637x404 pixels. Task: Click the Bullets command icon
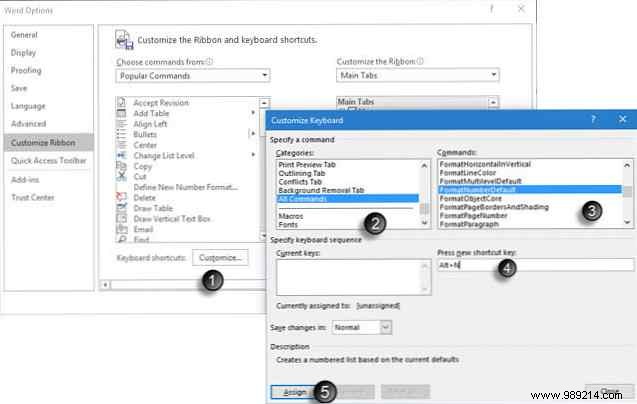121,134
